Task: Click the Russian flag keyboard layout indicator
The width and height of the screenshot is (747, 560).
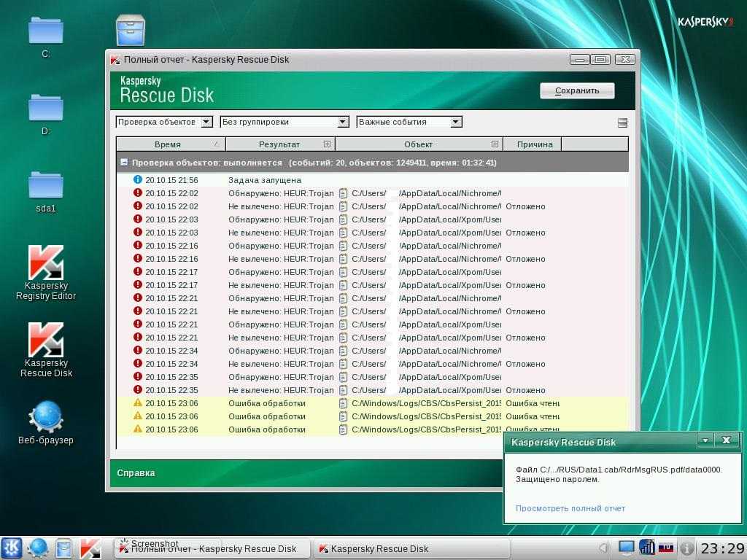Action: (666, 548)
